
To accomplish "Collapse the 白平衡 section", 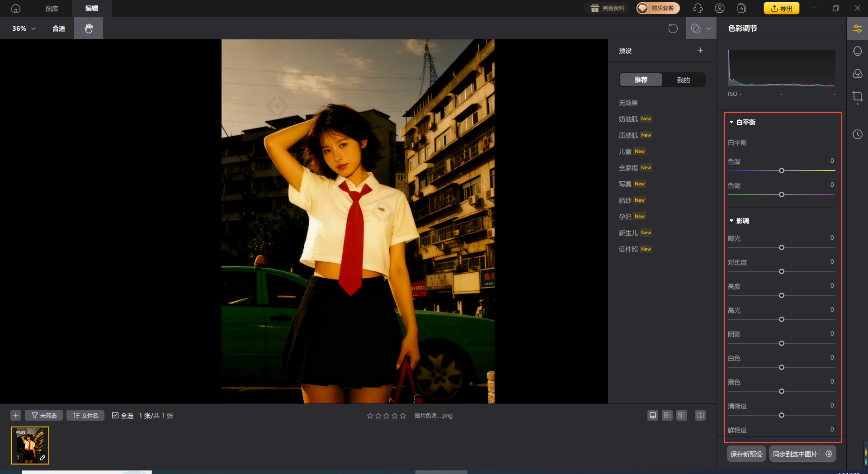I will [x=731, y=122].
